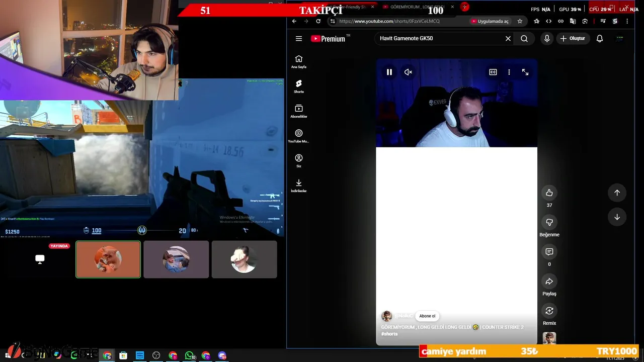
Task: Open the Short's sound thumbnail under Remix
Action: pos(549,338)
